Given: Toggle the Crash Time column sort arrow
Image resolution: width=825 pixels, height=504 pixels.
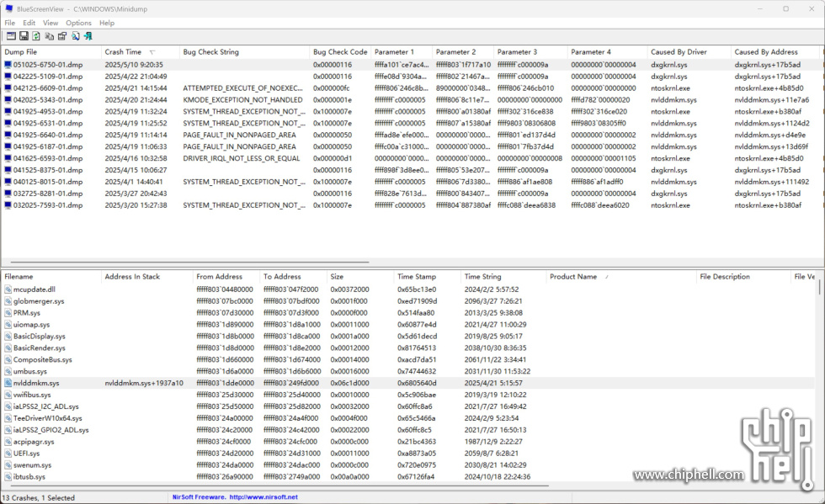Looking at the screenshot, I should (152, 52).
